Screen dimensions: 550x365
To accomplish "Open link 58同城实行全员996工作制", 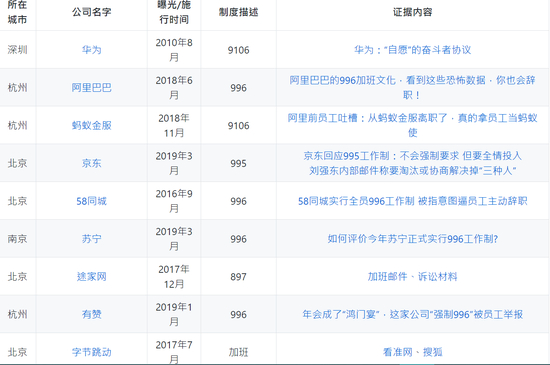I will click(412, 201).
